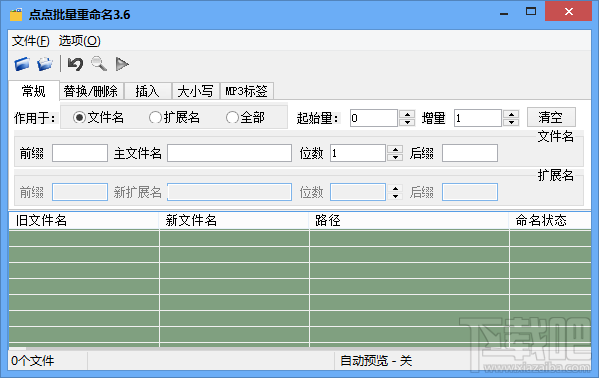Open the 选项(O) menu

tap(79, 41)
